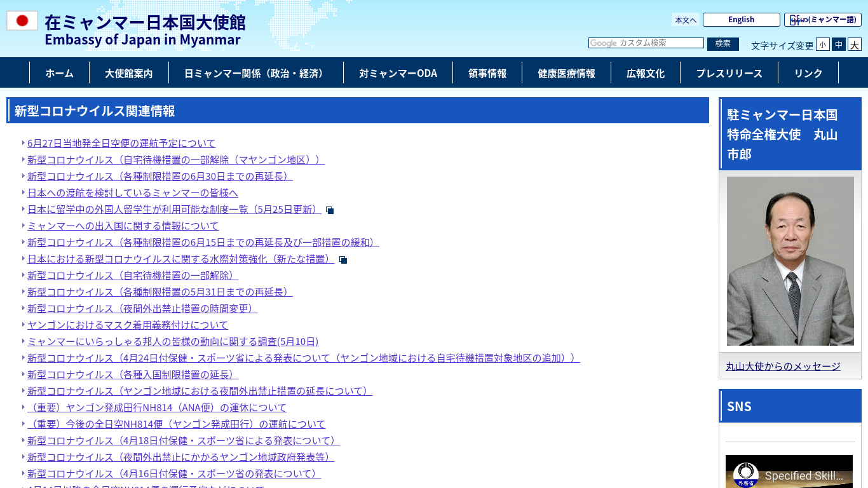Open 6月27日当地発全日空便の運航予定 link

coord(121,144)
